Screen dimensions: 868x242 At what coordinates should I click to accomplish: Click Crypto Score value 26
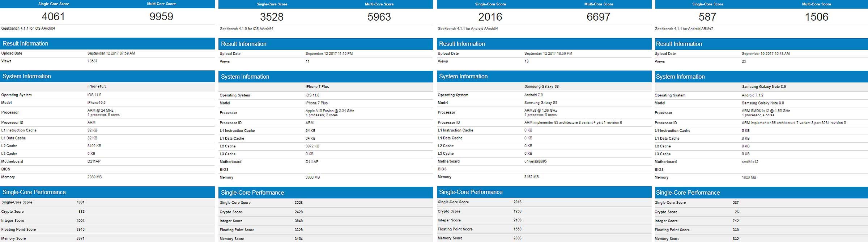[737, 212]
